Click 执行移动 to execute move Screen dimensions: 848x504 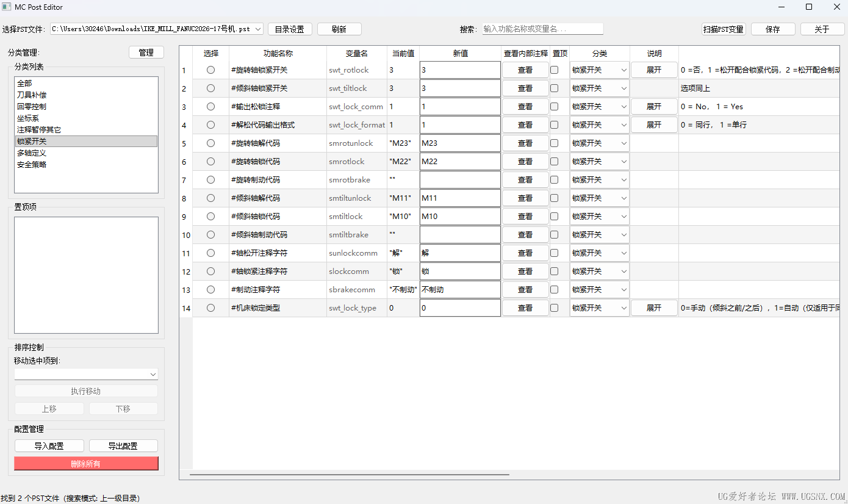[x=86, y=391]
